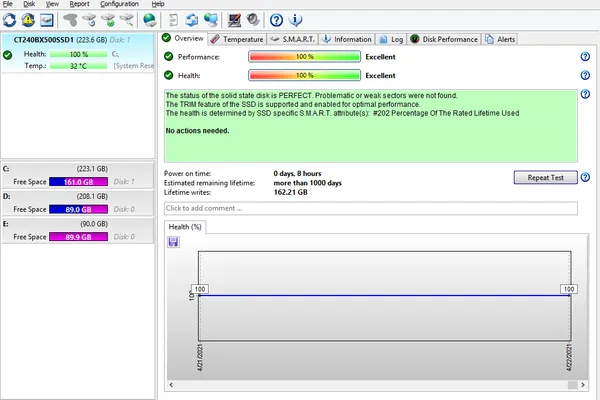Image resolution: width=600 pixels, height=400 pixels.
Task: Click the 'No actions needed.' text
Action: click(197, 131)
